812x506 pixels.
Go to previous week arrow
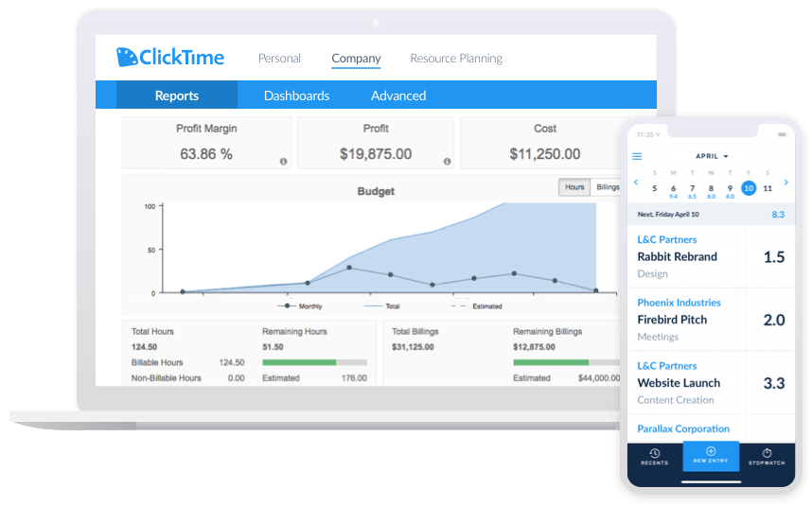[636, 182]
